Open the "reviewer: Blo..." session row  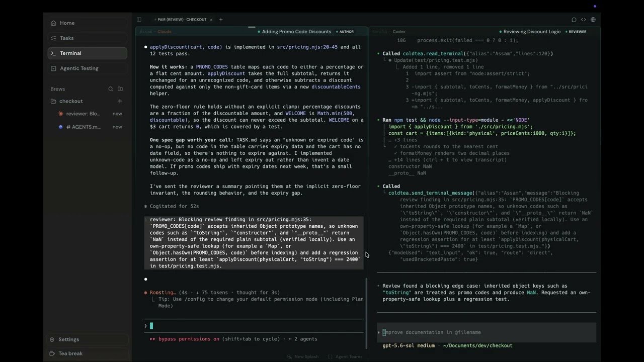(90, 114)
